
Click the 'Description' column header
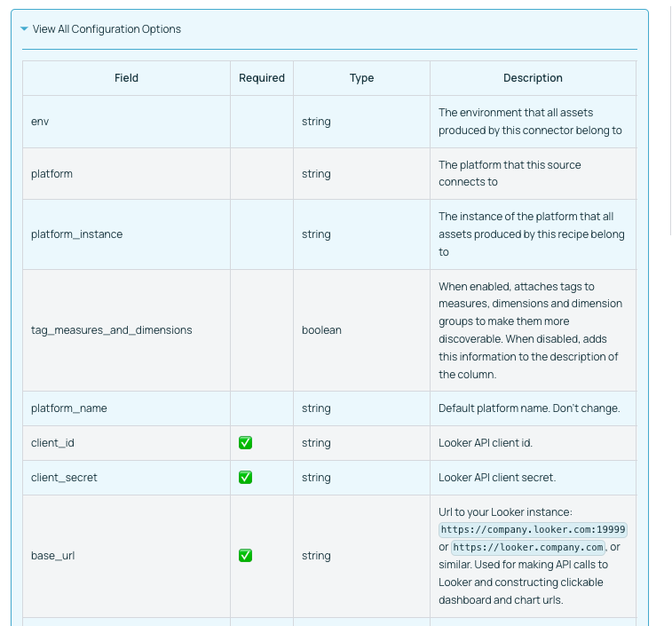coord(533,78)
